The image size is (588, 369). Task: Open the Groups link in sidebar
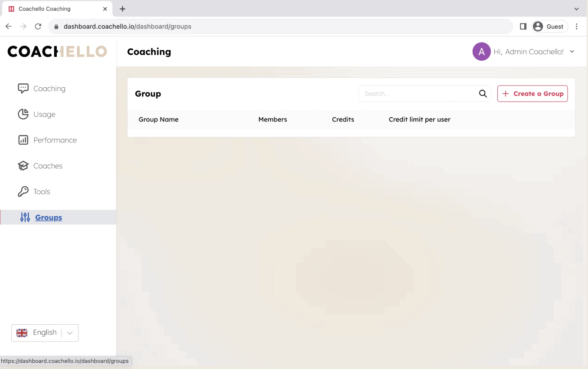point(49,217)
